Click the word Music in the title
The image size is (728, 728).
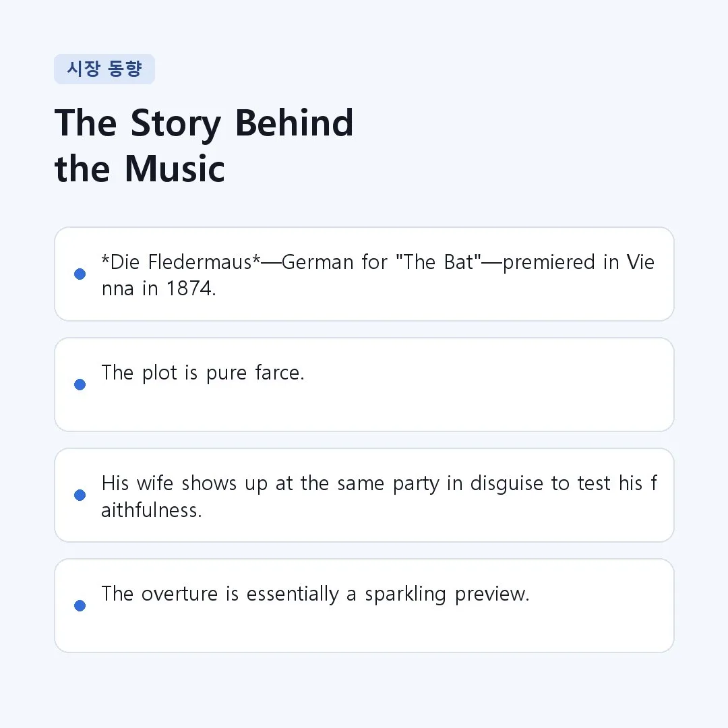pos(175,169)
